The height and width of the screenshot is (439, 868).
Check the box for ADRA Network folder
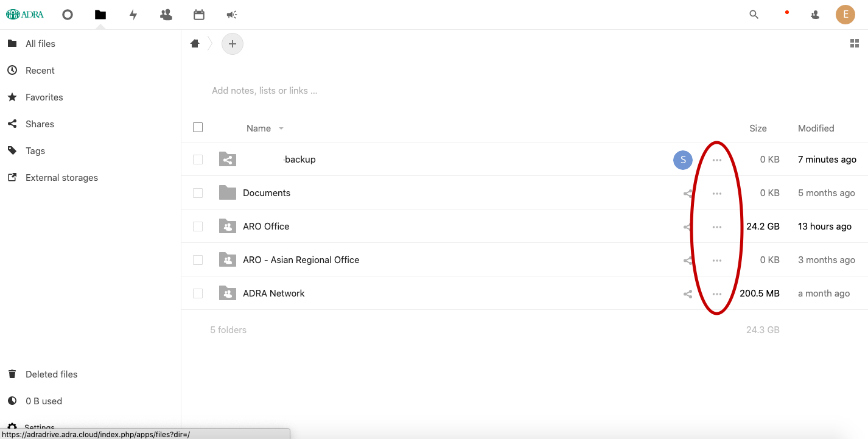197,293
